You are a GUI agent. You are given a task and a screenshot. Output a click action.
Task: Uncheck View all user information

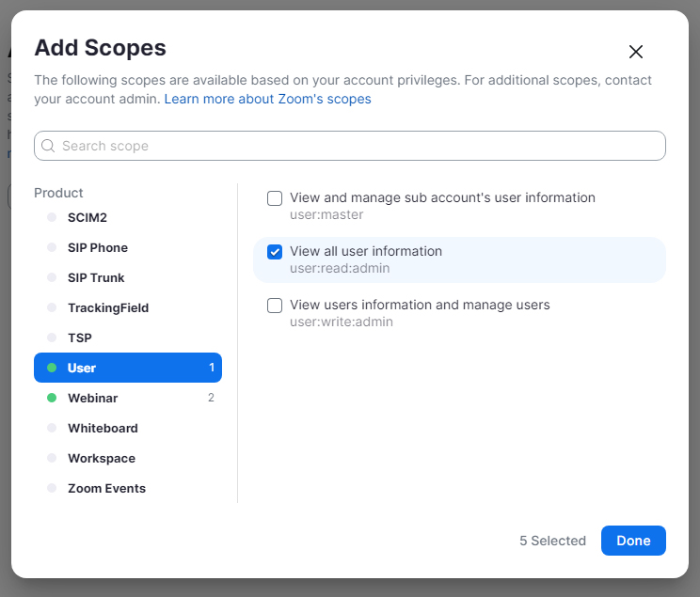click(x=275, y=252)
